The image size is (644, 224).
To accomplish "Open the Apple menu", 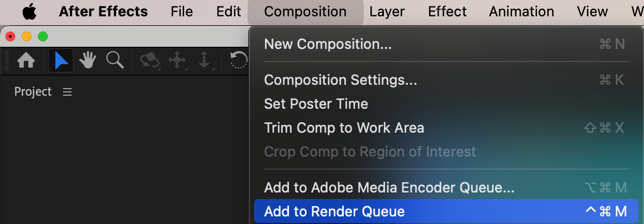I will [29, 11].
